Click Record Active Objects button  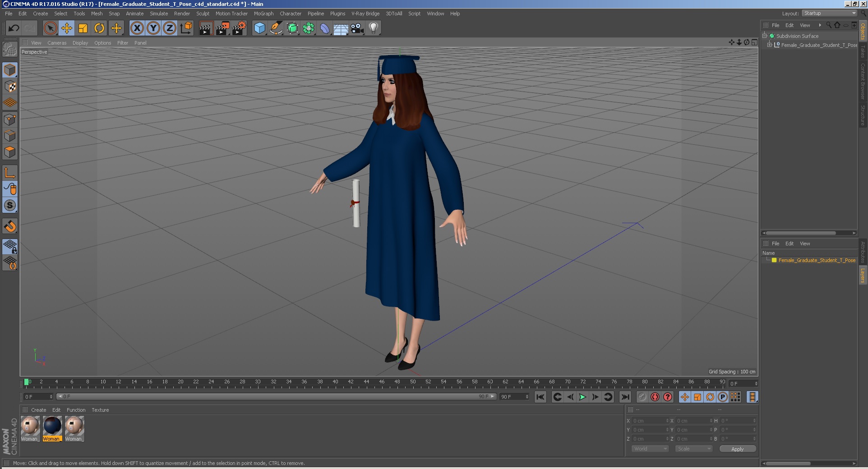click(x=642, y=397)
